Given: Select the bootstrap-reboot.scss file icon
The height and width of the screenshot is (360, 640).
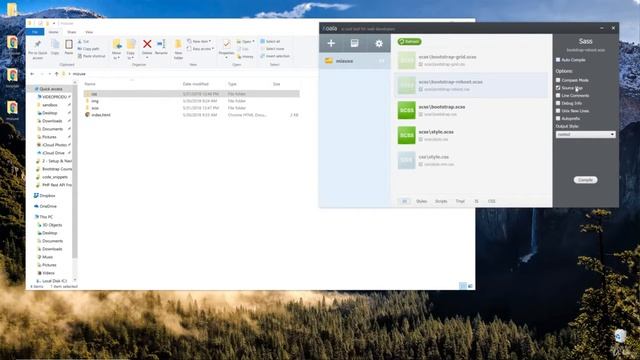Looking at the screenshot, I should pos(407,85).
